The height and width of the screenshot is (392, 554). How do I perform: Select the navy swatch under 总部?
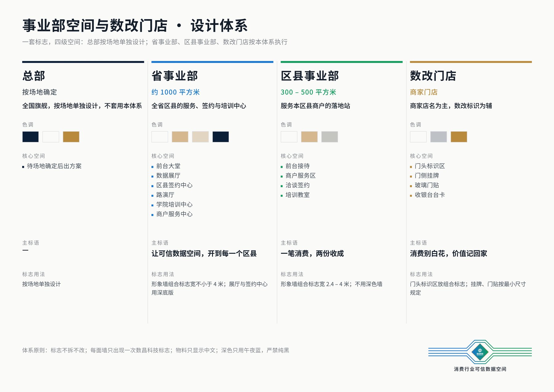click(30, 137)
